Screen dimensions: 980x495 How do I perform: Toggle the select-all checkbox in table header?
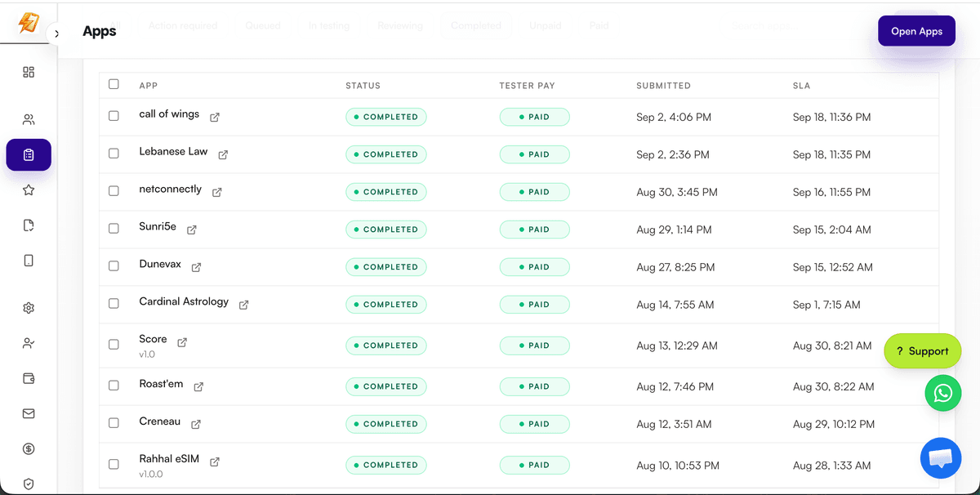click(x=114, y=84)
